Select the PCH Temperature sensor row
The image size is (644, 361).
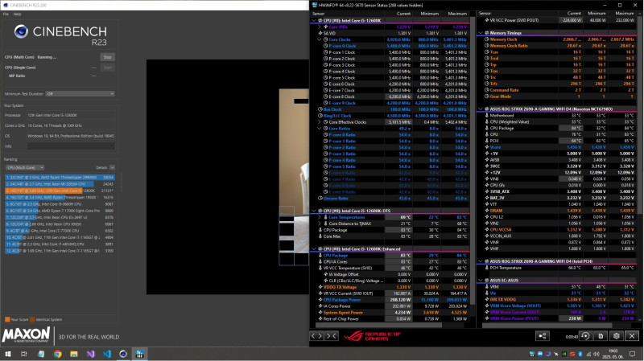(x=558, y=268)
